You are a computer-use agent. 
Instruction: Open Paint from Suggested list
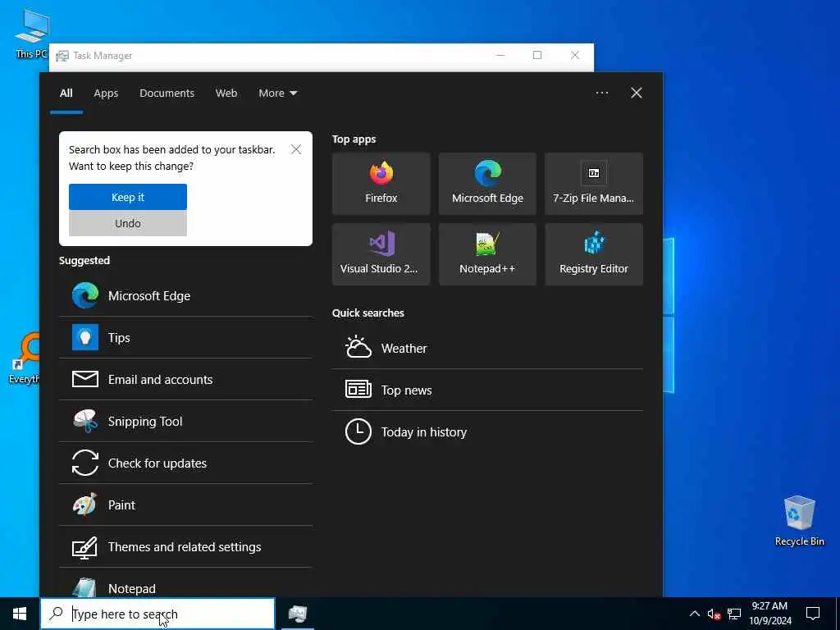point(185,504)
